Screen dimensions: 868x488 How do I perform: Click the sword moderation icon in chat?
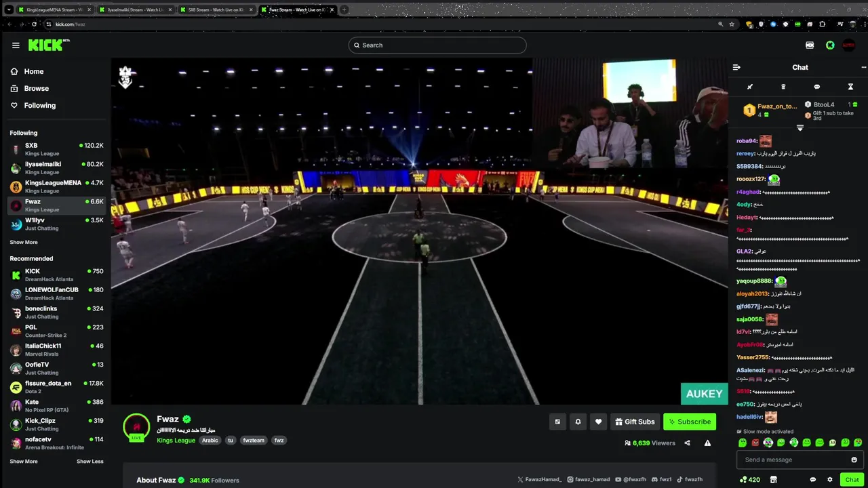pos(750,87)
